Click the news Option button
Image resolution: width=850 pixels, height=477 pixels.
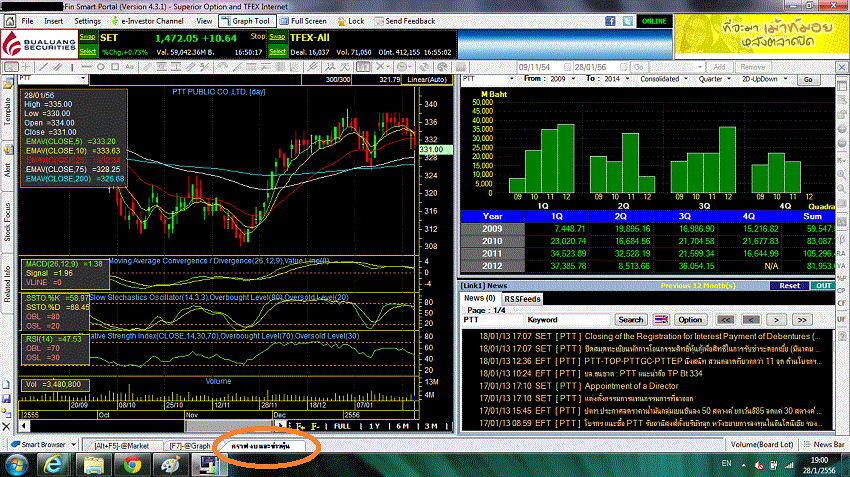(x=690, y=320)
